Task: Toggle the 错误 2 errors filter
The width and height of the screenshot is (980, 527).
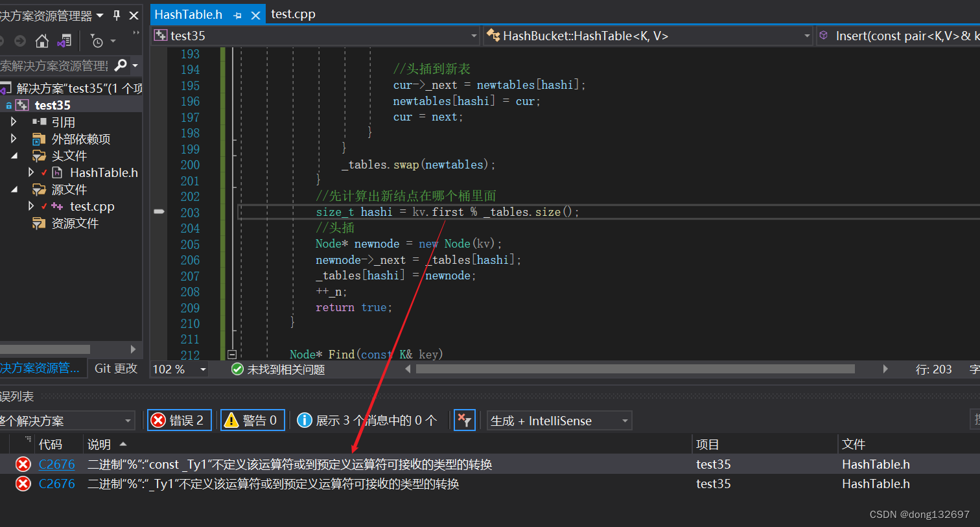Action: click(x=180, y=420)
